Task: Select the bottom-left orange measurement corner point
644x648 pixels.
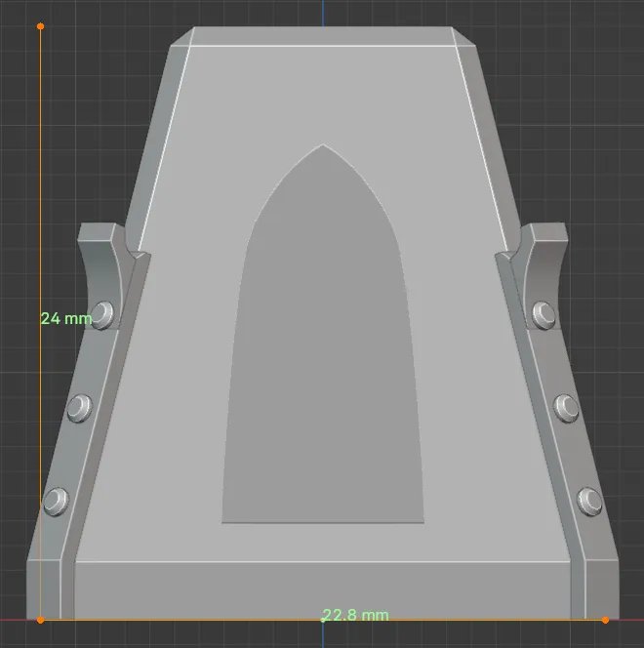Action: pyautogui.click(x=40, y=620)
